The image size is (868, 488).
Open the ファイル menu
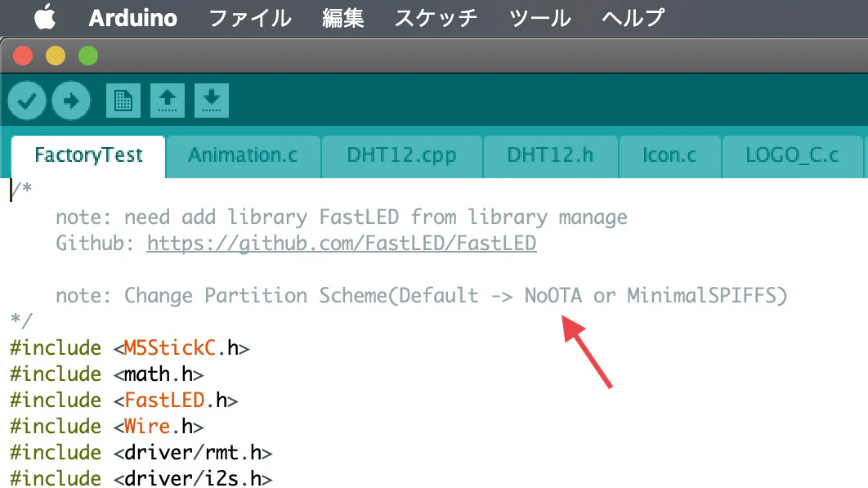[x=249, y=18]
